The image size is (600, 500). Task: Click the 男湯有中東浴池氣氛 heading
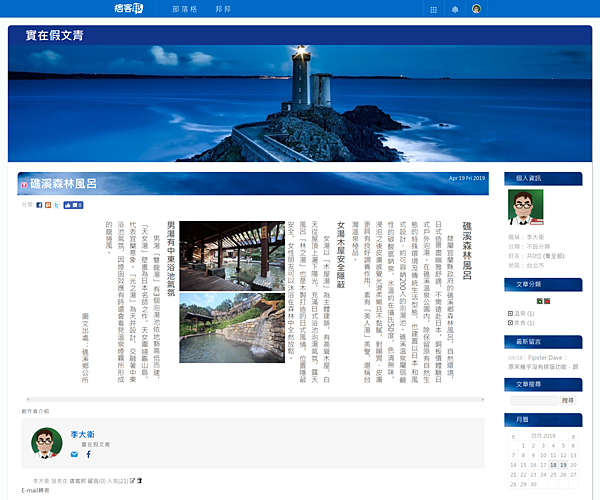tap(171, 259)
